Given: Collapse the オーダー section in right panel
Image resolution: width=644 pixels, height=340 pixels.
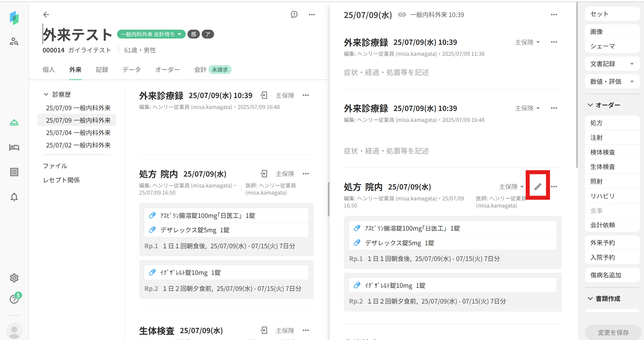Looking at the screenshot, I should click(x=590, y=105).
